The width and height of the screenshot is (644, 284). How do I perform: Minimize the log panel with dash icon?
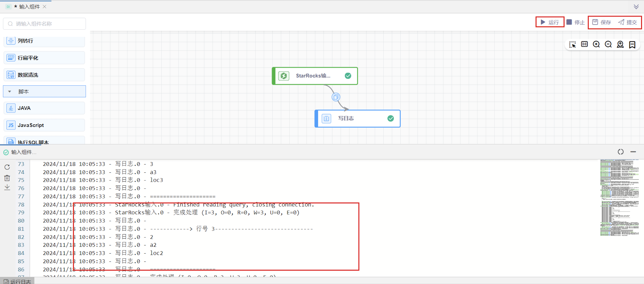coord(633,152)
